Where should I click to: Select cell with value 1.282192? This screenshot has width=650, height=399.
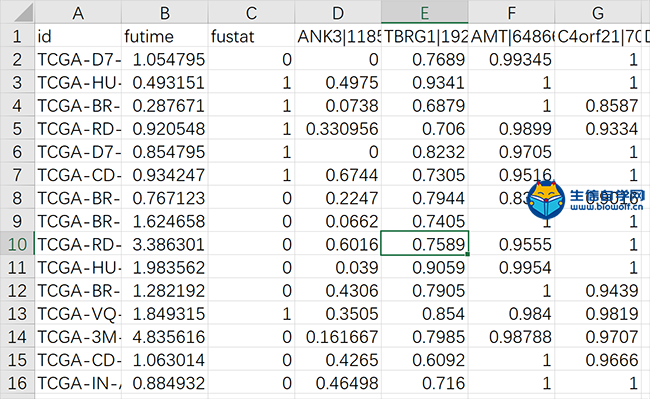pyautogui.click(x=165, y=290)
